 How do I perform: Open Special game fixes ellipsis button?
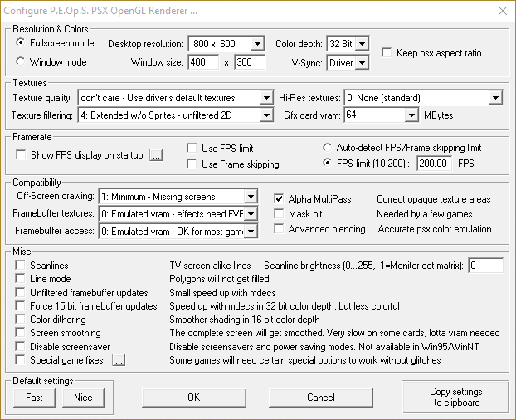[119, 360]
